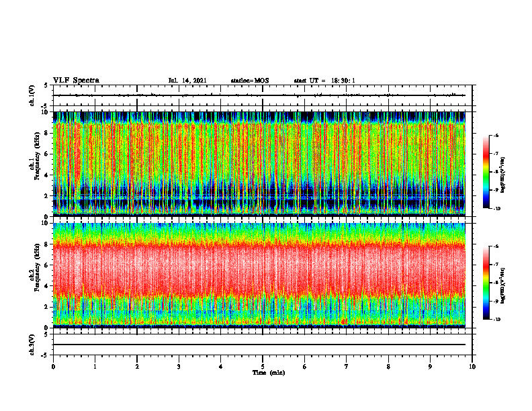The height and width of the screenshot is (411, 532).
Task: Click the ch.1 spectrogram color scale bar
Action: point(486,172)
